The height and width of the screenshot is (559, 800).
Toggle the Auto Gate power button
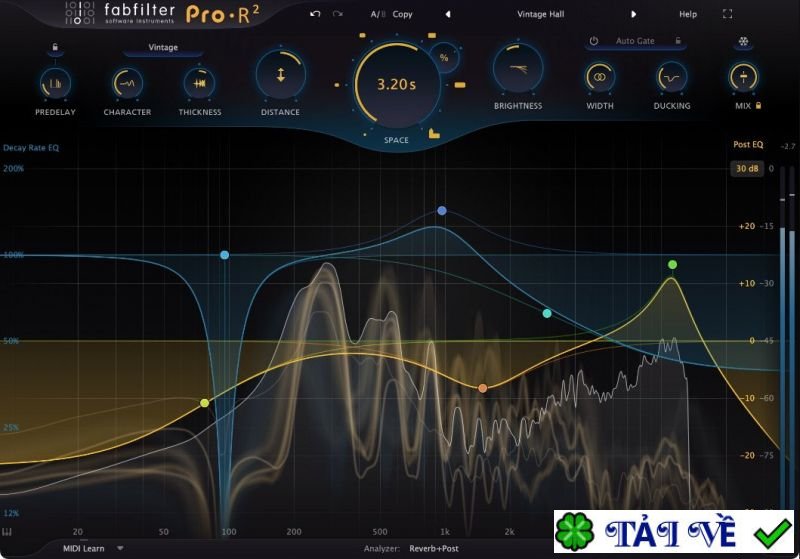[593, 41]
